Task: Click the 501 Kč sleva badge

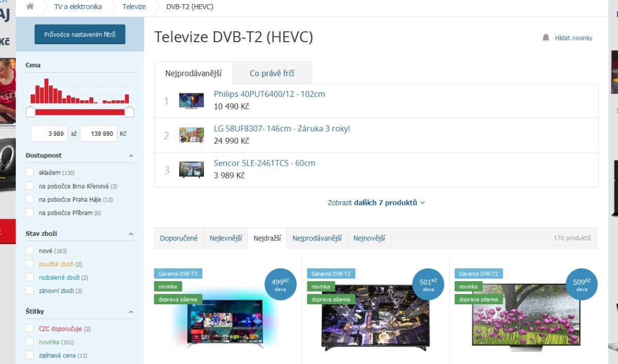Action: tap(427, 284)
